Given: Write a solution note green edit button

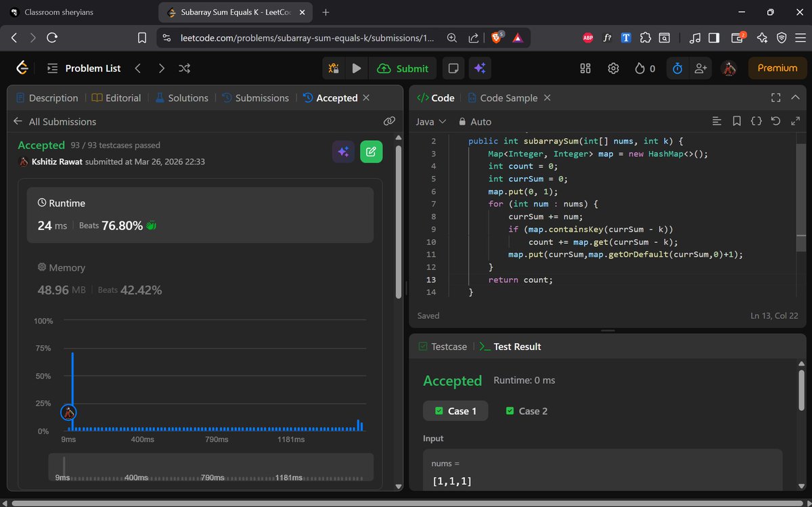Looking at the screenshot, I should [x=371, y=152].
